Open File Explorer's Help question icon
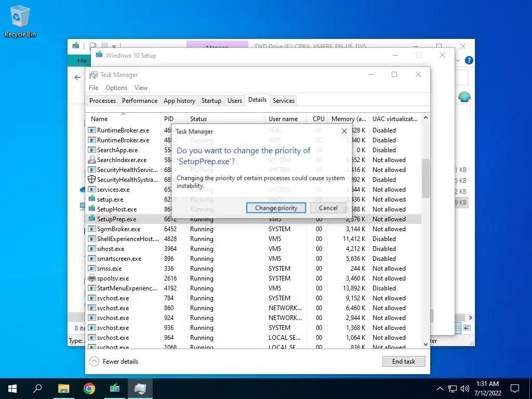 coord(469,60)
